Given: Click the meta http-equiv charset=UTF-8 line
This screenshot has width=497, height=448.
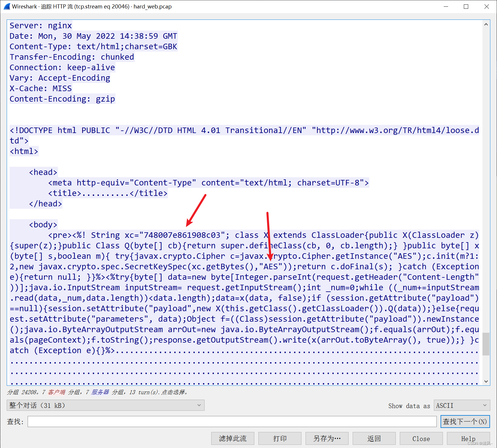Looking at the screenshot, I should (208, 183).
